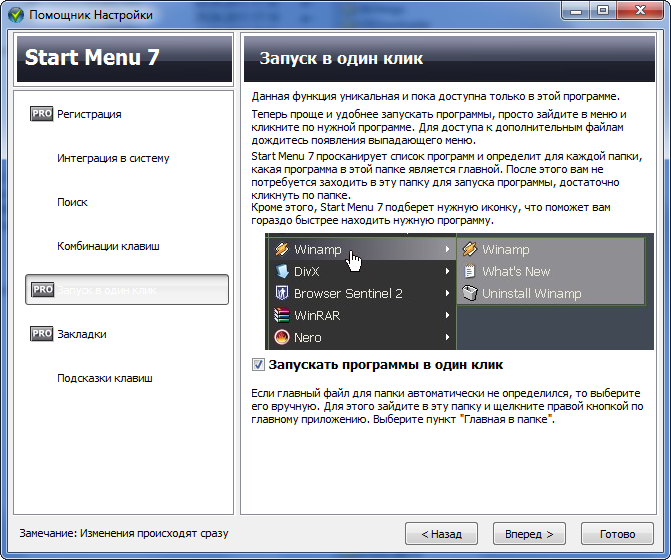
Task: Click the DivX icon in preview image
Action: pos(282,271)
